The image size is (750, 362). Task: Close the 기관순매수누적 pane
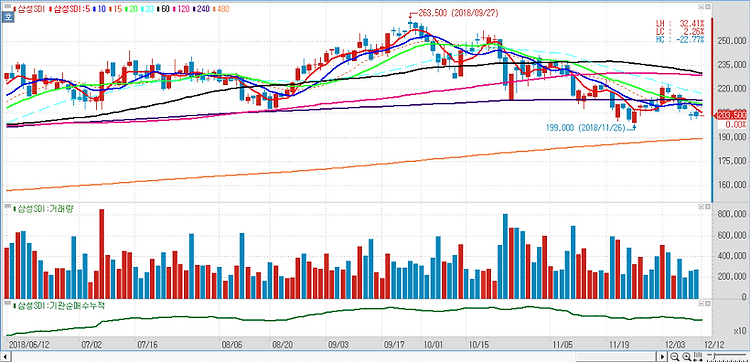coord(707,304)
